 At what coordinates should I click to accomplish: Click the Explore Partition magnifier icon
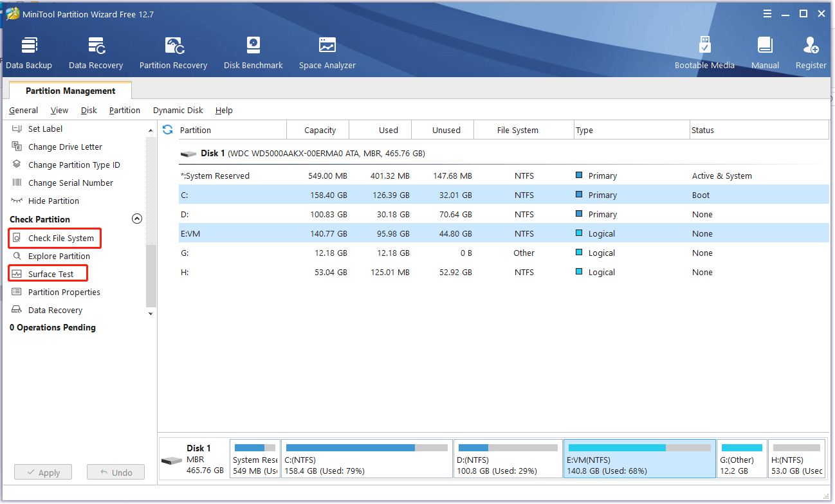pyautogui.click(x=17, y=256)
